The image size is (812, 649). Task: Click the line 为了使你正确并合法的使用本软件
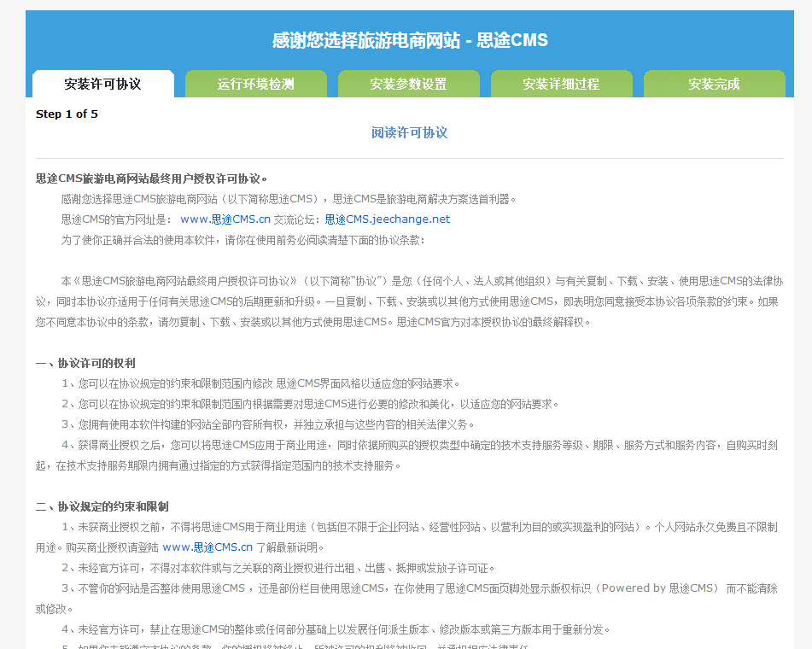click(x=242, y=240)
